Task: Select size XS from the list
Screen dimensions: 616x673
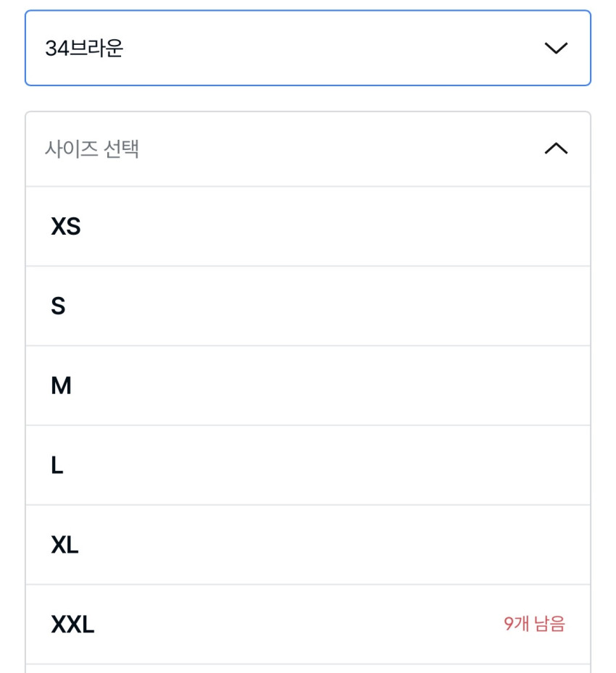Action: 307,227
